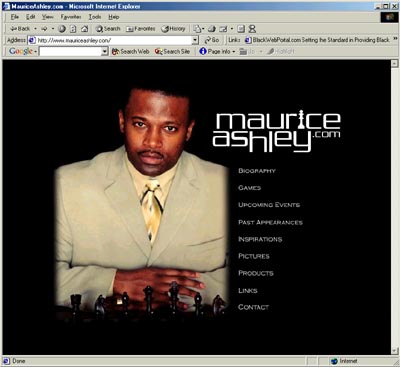Go to the Home page icon
Viewport: 400px width, 367px height.
pyautogui.click(x=85, y=29)
